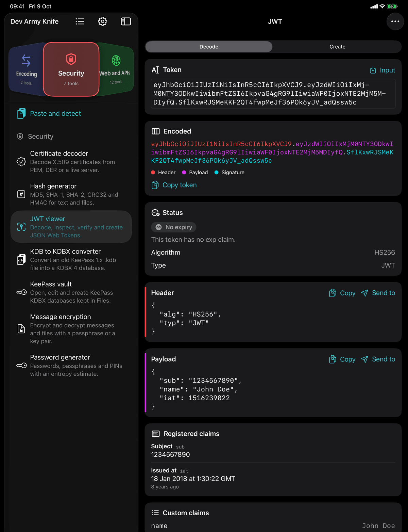
Task: Click the Copy token clipboard icon
Action: 155,185
